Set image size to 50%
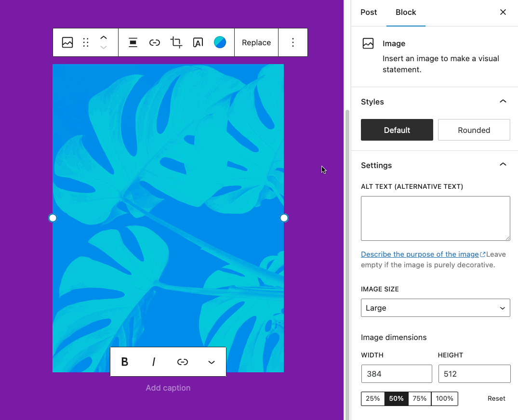Image resolution: width=518 pixels, height=420 pixels. coord(396,398)
